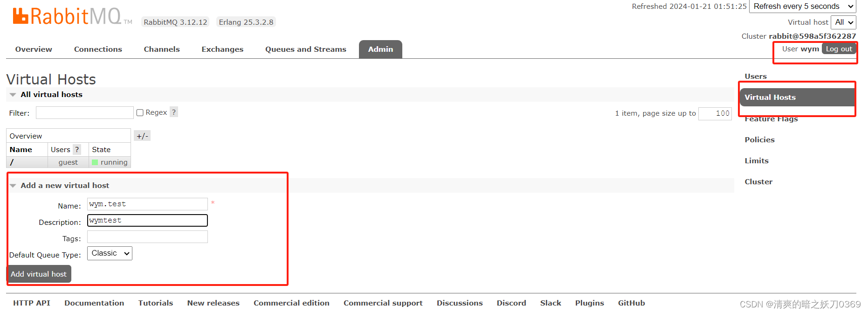This screenshot has height=313, width=868.
Task: Collapse the Add a new virtual host section
Action: point(65,185)
